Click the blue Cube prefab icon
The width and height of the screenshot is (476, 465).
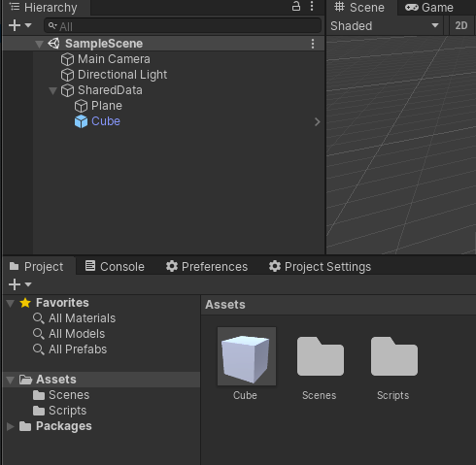81,121
